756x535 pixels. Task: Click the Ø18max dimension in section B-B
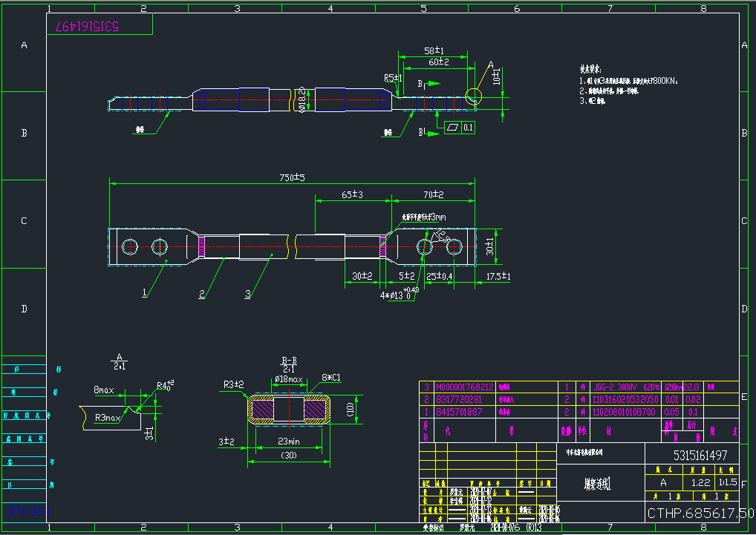(x=288, y=379)
